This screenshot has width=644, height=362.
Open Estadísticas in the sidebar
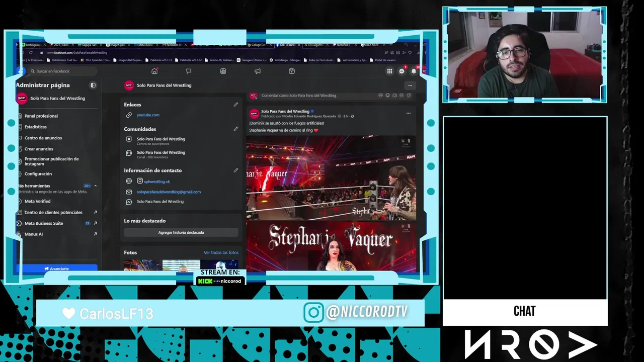pyautogui.click(x=36, y=127)
